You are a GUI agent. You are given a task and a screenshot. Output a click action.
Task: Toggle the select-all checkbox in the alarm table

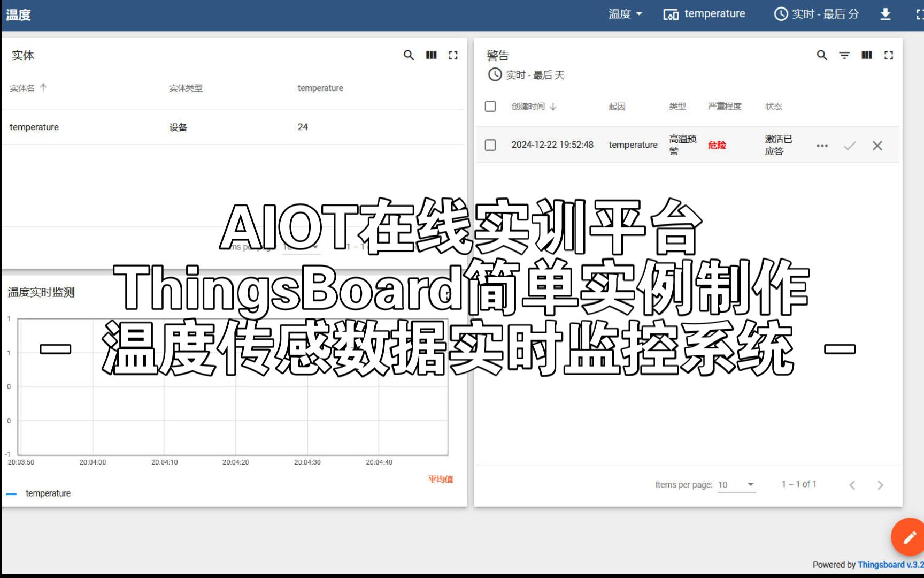(x=490, y=106)
